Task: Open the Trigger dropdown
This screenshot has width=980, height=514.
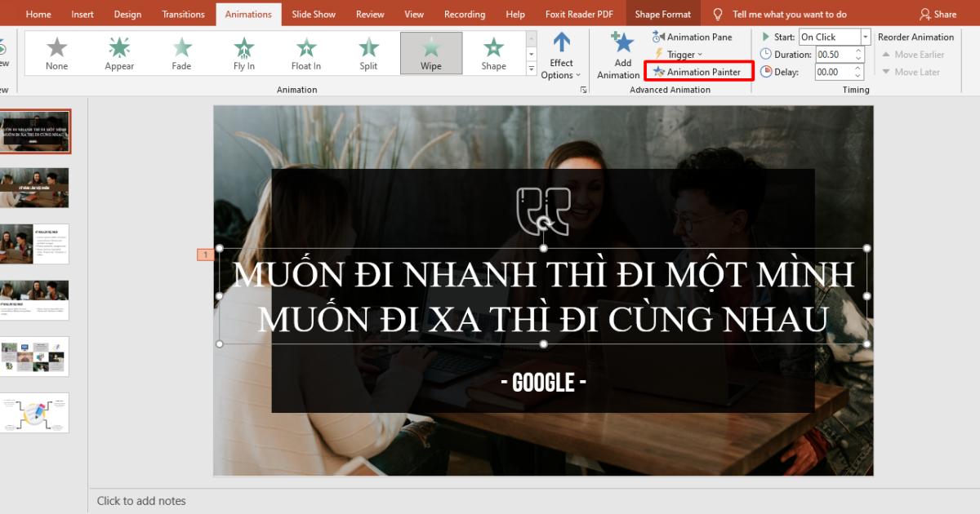Action: coord(680,54)
